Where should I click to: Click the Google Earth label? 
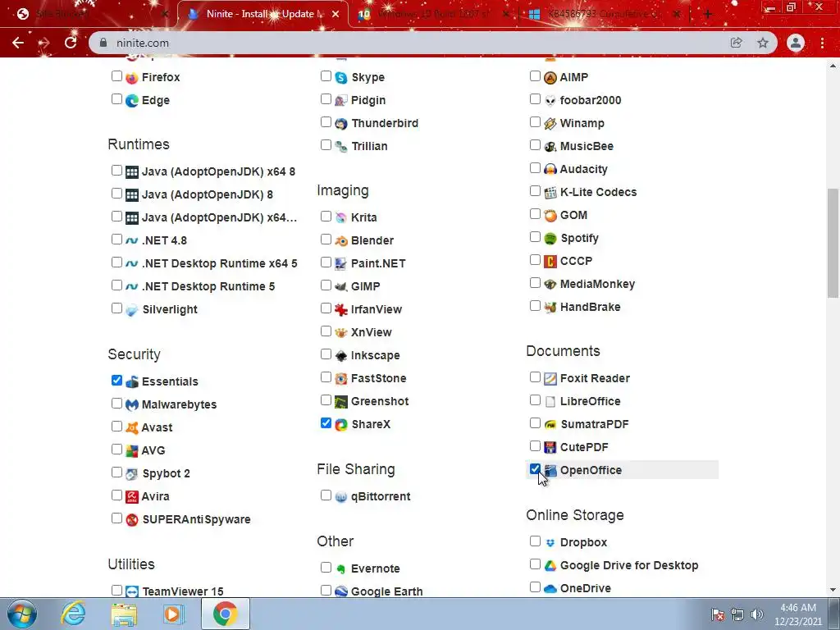pyautogui.click(x=387, y=591)
